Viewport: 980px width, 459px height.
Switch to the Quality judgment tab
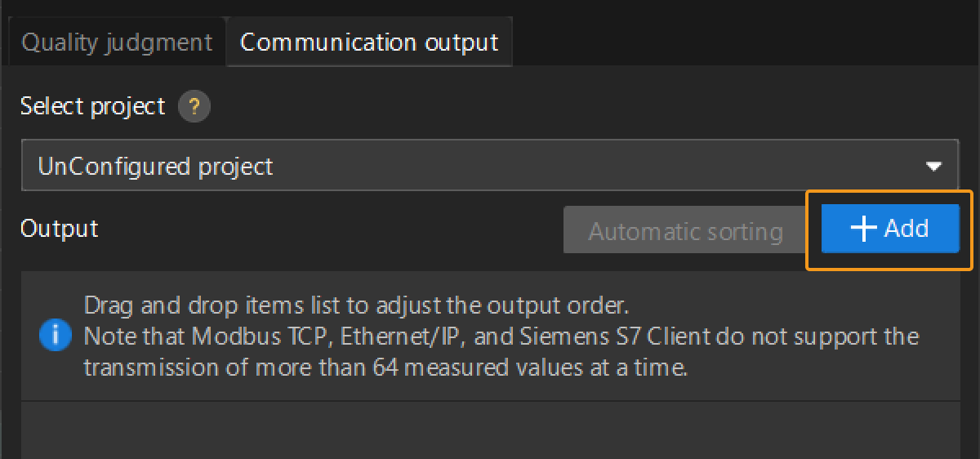tap(117, 42)
